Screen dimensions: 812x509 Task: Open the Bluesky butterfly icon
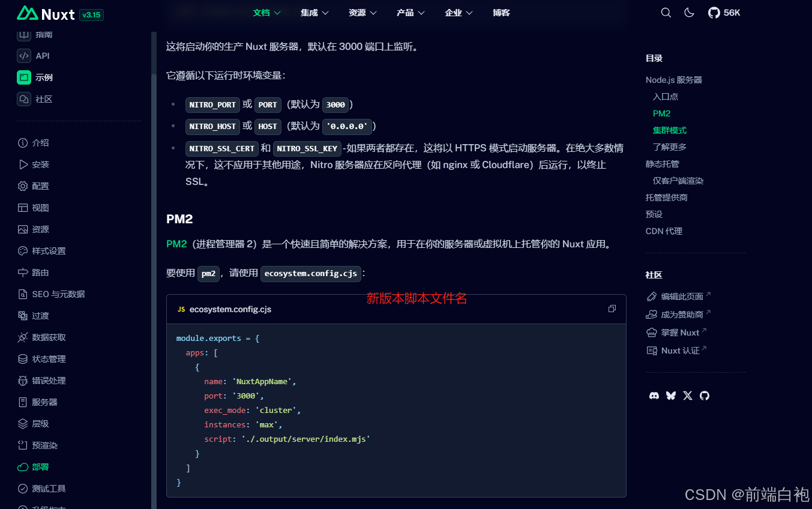[x=671, y=396]
